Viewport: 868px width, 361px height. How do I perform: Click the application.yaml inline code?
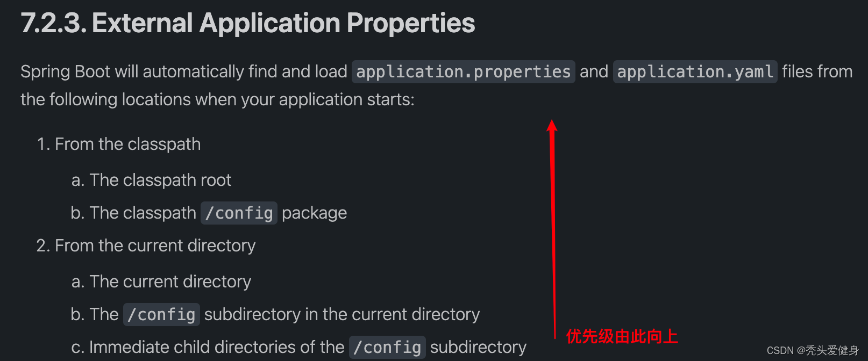(x=695, y=72)
